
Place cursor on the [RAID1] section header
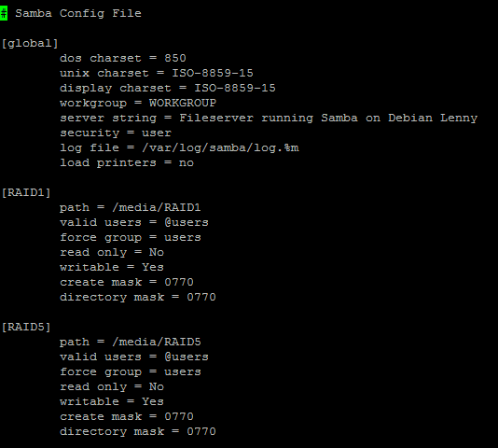tap(26, 192)
